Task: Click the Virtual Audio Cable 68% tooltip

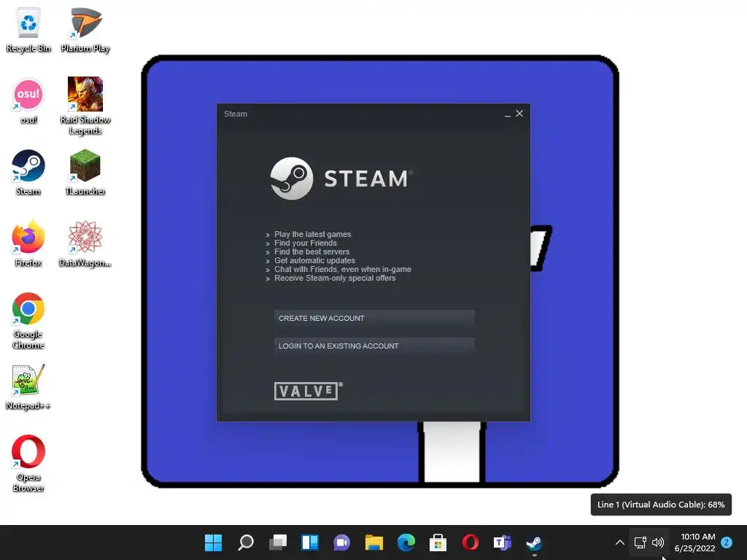Action: pyautogui.click(x=661, y=505)
